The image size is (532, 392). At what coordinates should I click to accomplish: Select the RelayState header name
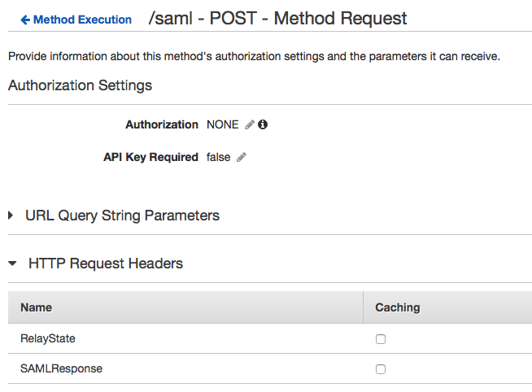(47, 338)
